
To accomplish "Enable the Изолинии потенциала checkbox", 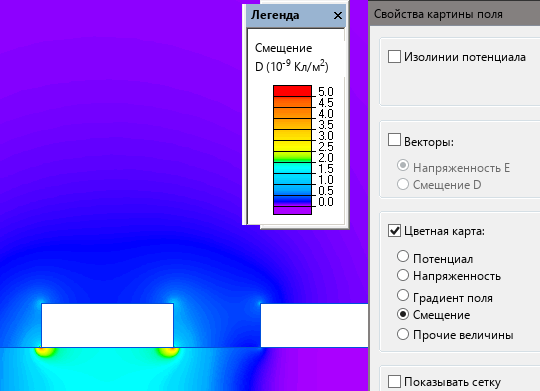I will pos(394,57).
